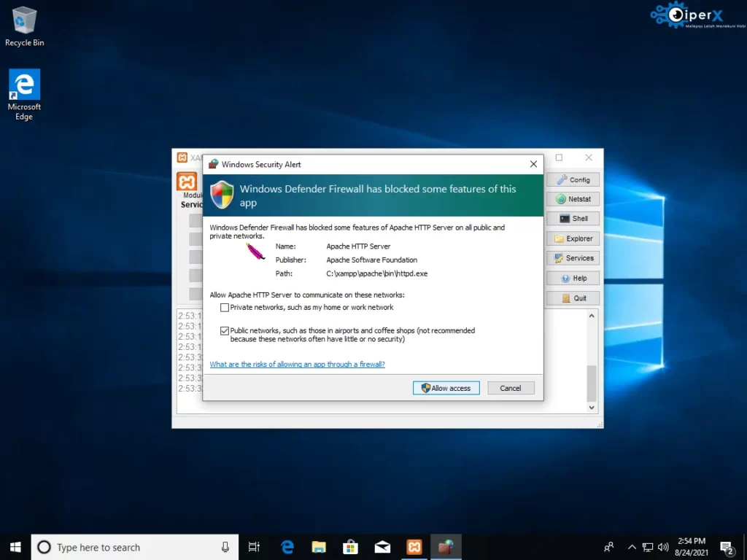Show hidden system tray icons
This screenshot has width=747, height=560.
click(631, 547)
